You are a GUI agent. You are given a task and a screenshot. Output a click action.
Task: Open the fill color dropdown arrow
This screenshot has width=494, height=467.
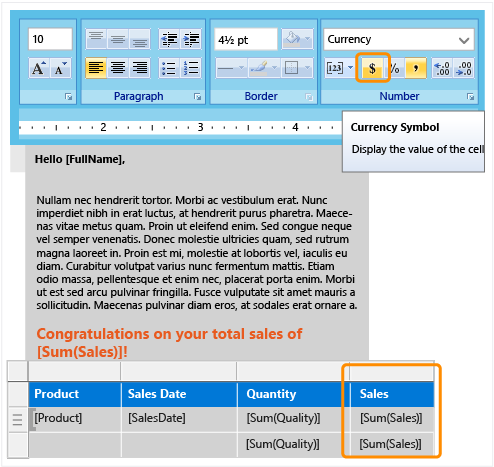pos(308,39)
